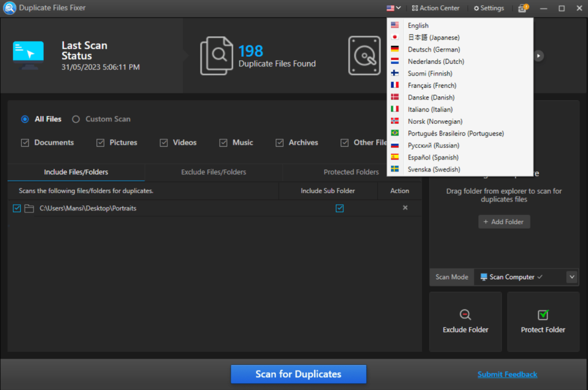588x390 pixels.
Task: Choose Italiano (Italian) from the list
Action: coord(460,109)
